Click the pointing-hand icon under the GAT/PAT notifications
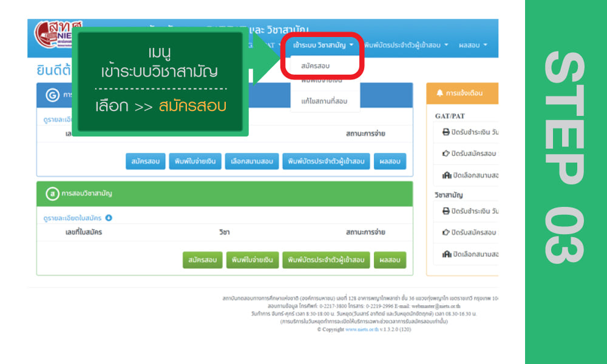Image resolution: width=607 pixels, height=364 pixels. coord(446,153)
